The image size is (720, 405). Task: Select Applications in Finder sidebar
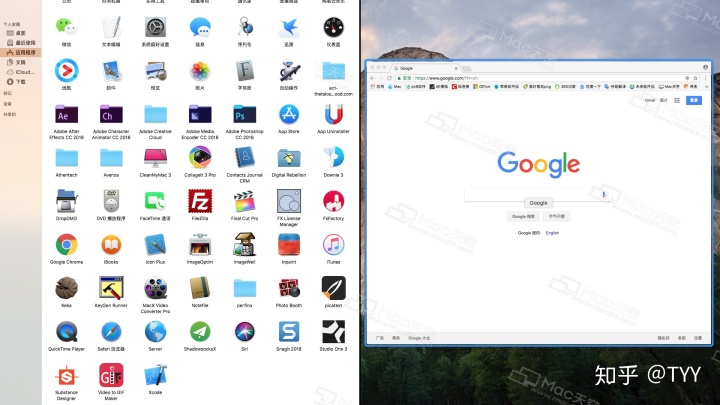coord(21,52)
